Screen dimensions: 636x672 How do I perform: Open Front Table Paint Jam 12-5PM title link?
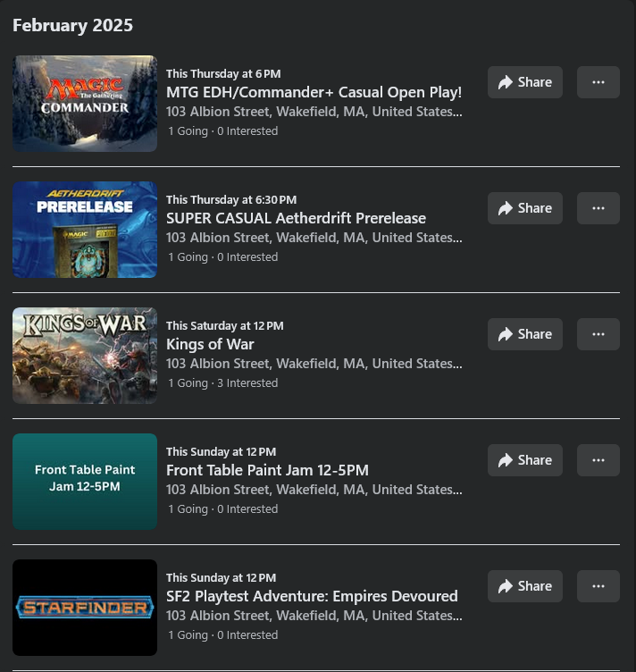pyautogui.click(x=267, y=470)
